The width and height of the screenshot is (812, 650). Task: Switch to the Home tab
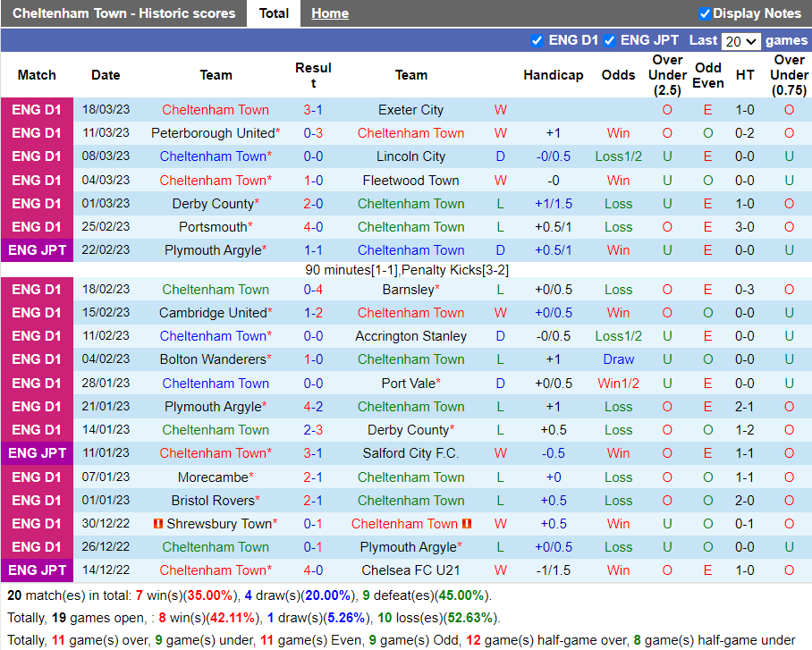330,13
